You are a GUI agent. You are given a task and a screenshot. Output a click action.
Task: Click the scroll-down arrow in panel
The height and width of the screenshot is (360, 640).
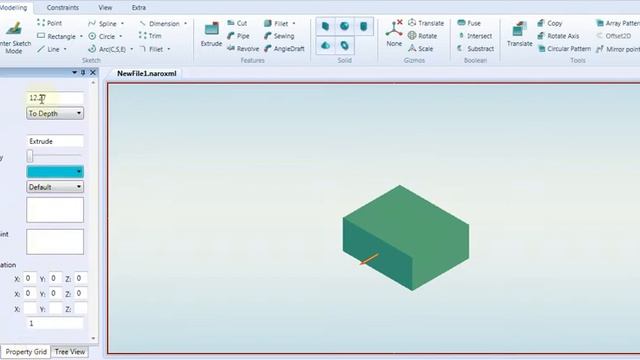click(93, 338)
